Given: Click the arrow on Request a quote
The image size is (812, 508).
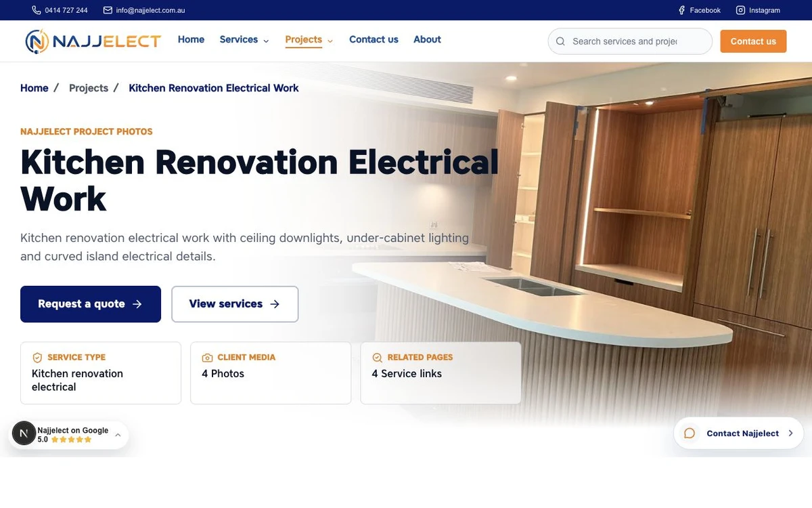Looking at the screenshot, I should pyautogui.click(x=137, y=304).
